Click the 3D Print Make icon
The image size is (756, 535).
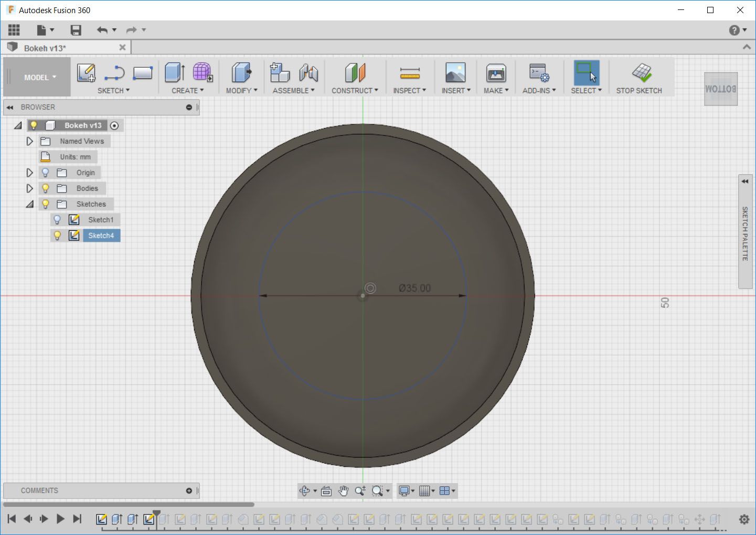(x=496, y=73)
